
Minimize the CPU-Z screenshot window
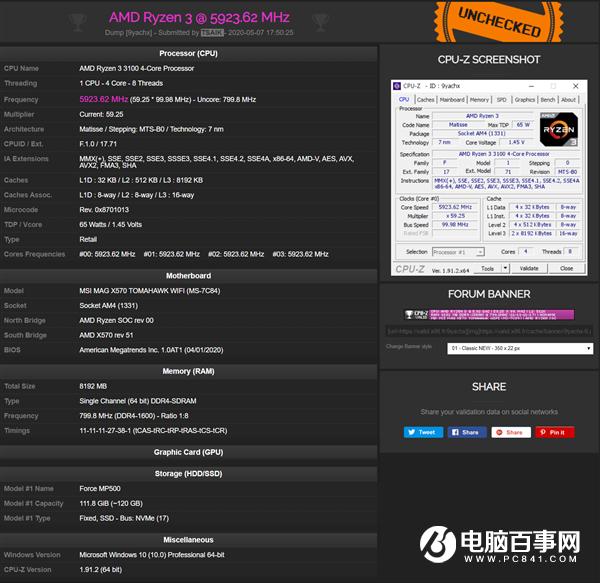(531, 86)
